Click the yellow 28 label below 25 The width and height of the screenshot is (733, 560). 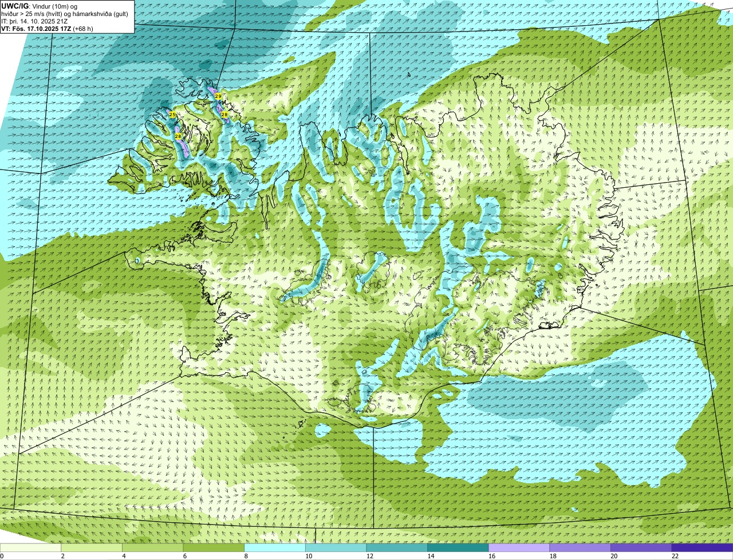(x=178, y=136)
